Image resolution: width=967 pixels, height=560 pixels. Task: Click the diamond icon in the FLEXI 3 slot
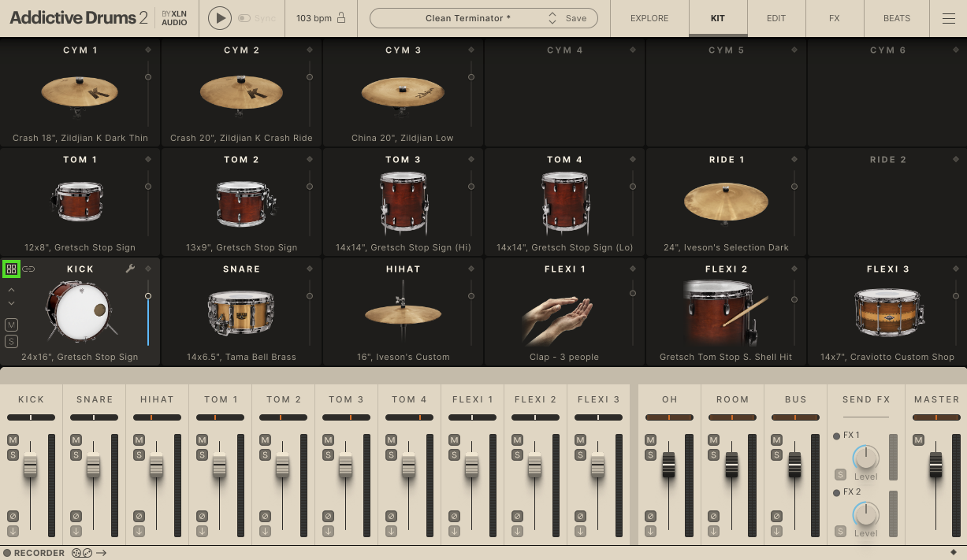pyautogui.click(x=956, y=269)
